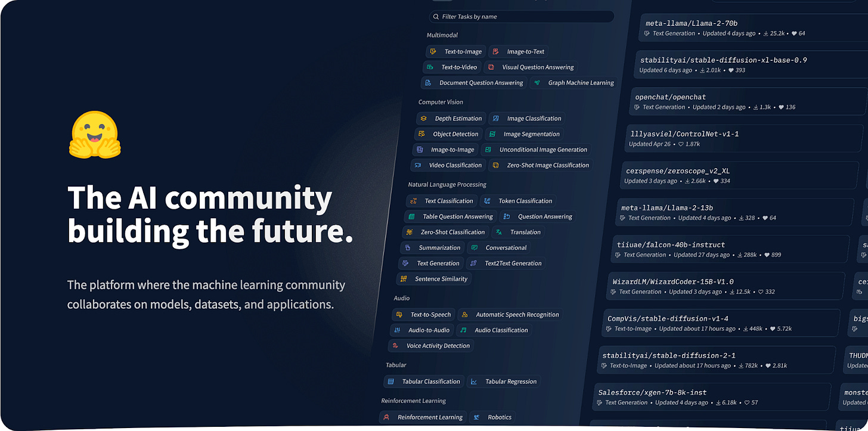Click the Object Detection icon
The image size is (868, 431).
421,134
